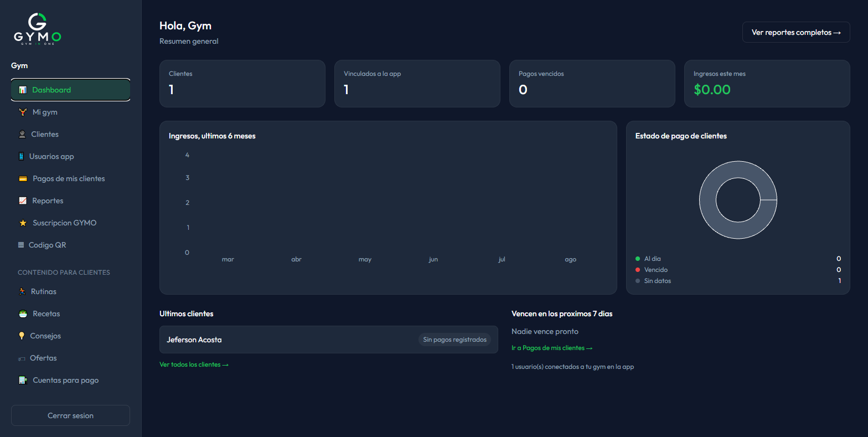
Task: Select the Jeferson Acosta client row
Action: click(329, 340)
